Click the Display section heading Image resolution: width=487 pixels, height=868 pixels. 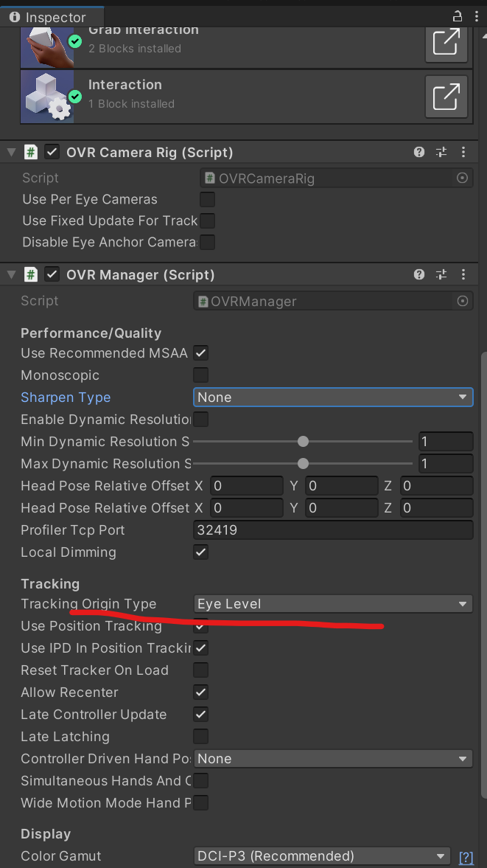[x=46, y=833]
